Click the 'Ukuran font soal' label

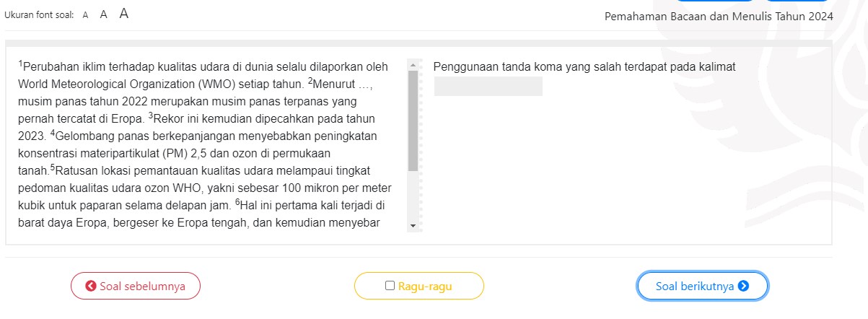point(39,15)
